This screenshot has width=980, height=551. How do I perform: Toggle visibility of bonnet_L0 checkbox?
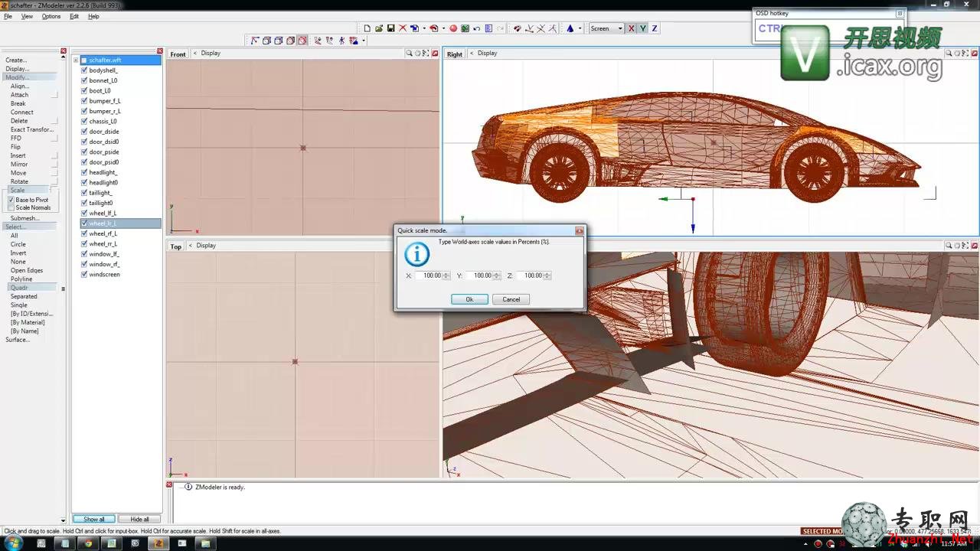pyautogui.click(x=84, y=80)
